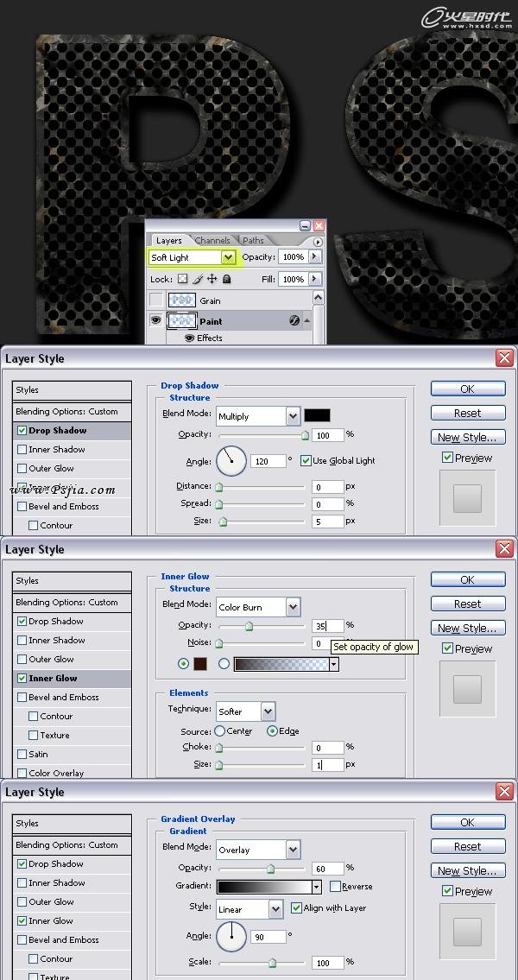The width and height of the screenshot is (518, 980).
Task: Select the Layers tab
Action: [168, 241]
